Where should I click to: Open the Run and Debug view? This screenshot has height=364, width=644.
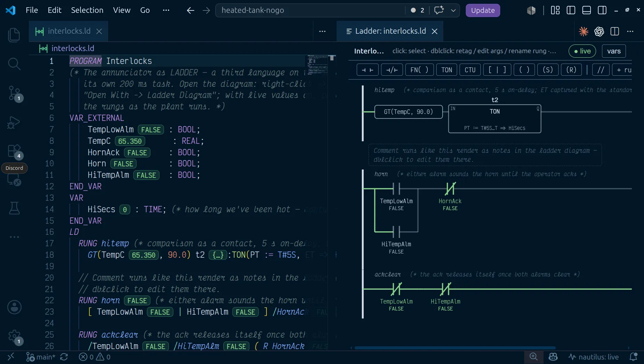click(x=14, y=122)
